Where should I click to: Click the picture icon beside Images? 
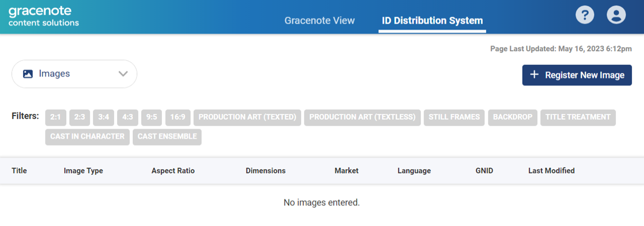(x=28, y=74)
